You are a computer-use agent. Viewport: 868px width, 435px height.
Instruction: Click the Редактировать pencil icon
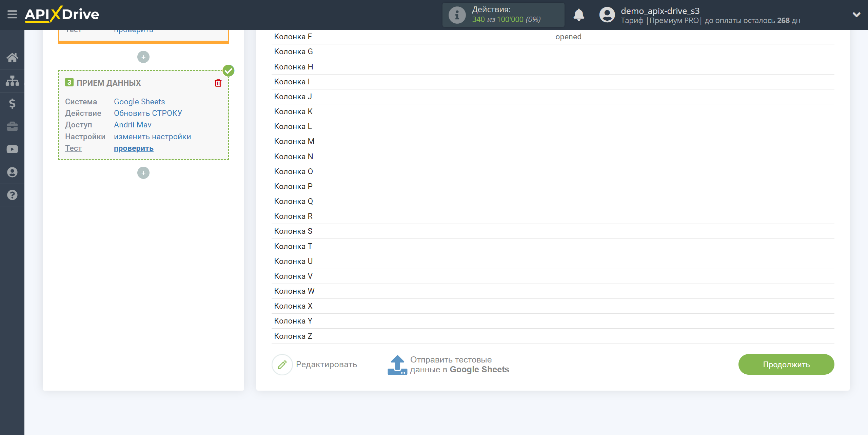[282, 365]
